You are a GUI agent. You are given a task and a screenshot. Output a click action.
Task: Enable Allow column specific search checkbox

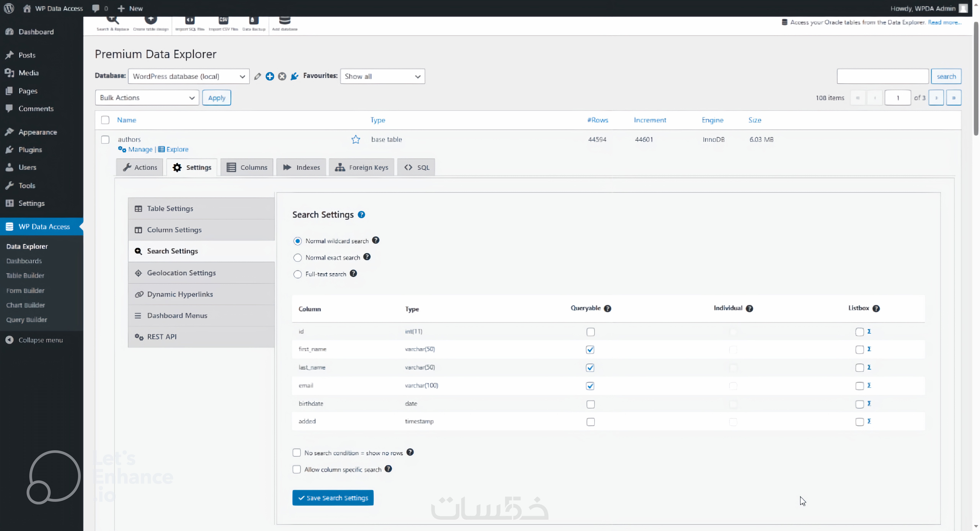point(297,469)
